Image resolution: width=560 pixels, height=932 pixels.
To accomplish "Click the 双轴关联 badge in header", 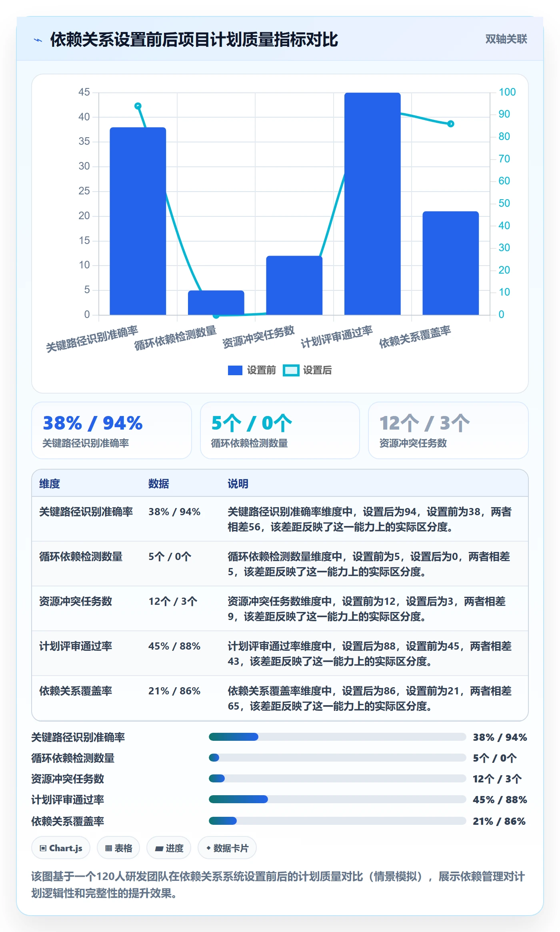I will click(506, 39).
